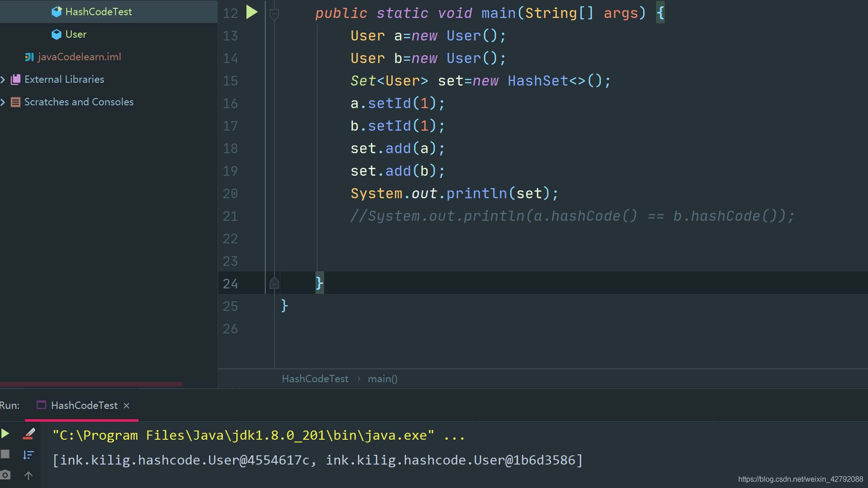
Task: Expand the Scratches and Consoles node
Action: 3,102
